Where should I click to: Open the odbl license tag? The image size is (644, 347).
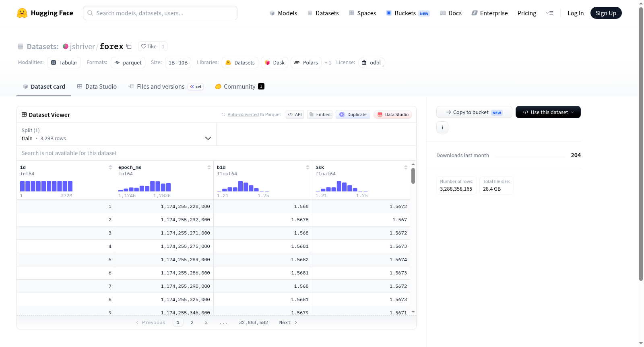(x=372, y=62)
